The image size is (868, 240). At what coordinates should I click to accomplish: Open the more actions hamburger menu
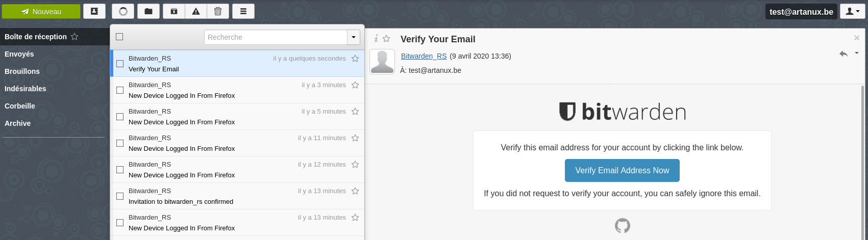tap(243, 11)
